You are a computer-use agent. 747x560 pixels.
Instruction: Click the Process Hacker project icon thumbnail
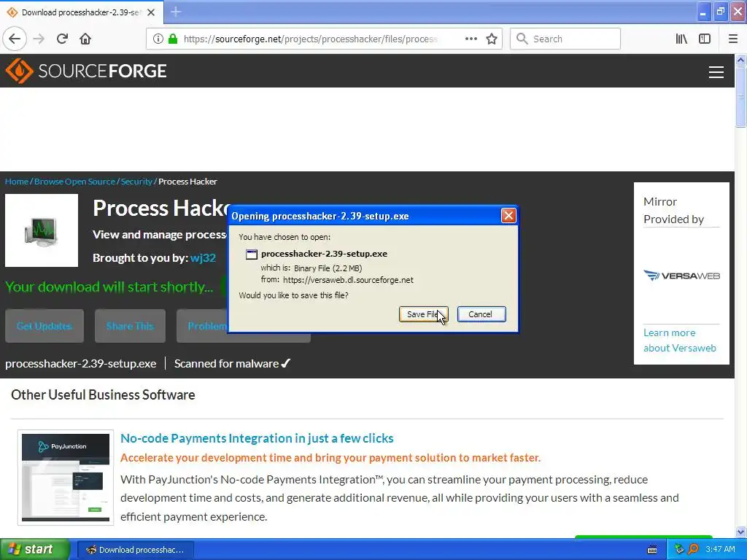[x=42, y=230]
